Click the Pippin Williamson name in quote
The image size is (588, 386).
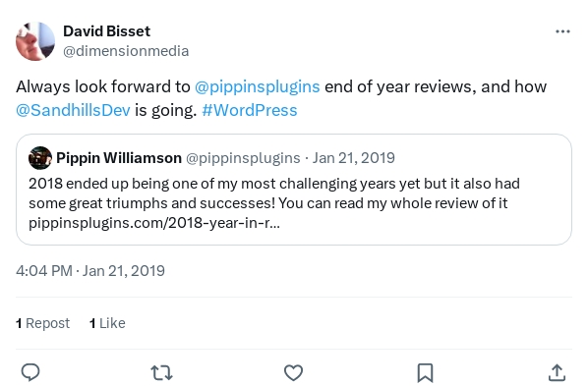(x=119, y=158)
